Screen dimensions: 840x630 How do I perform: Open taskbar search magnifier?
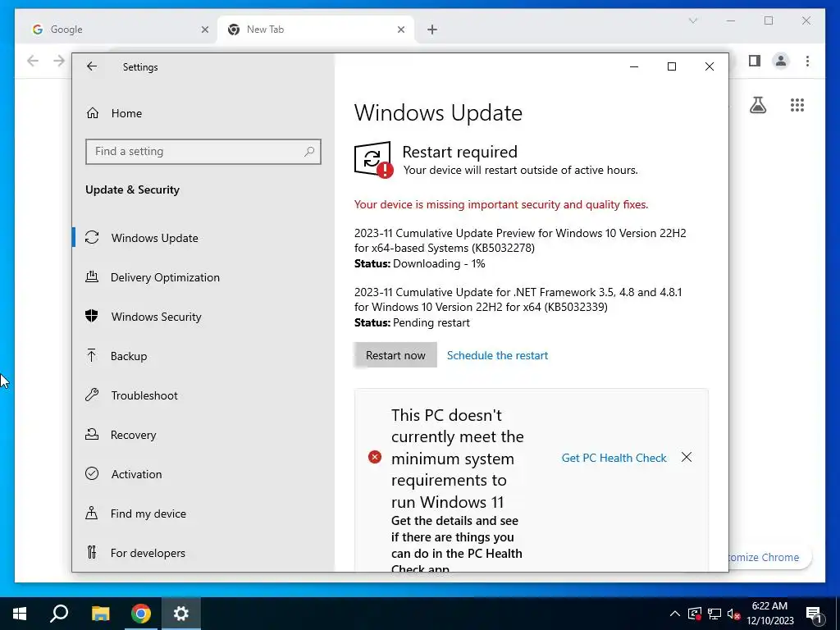pyautogui.click(x=59, y=614)
